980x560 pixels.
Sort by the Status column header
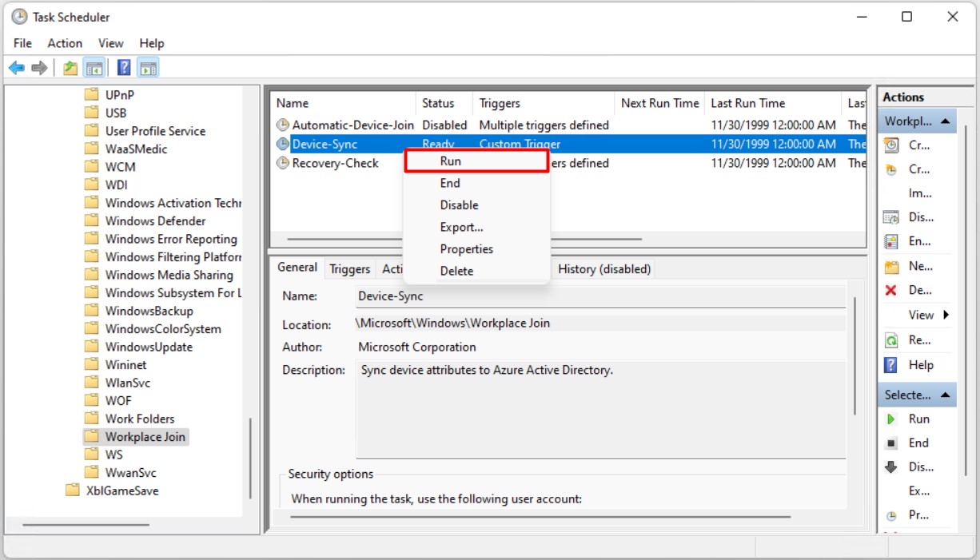tap(444, 103)
